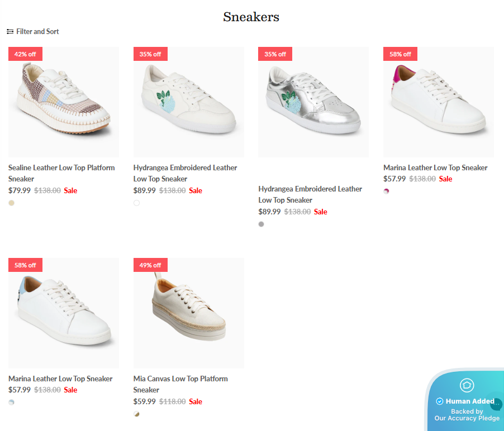Viewport: 504px width, 431px height.
Task: View the Sealine woven sneaker image
Action: click(64, 102)
